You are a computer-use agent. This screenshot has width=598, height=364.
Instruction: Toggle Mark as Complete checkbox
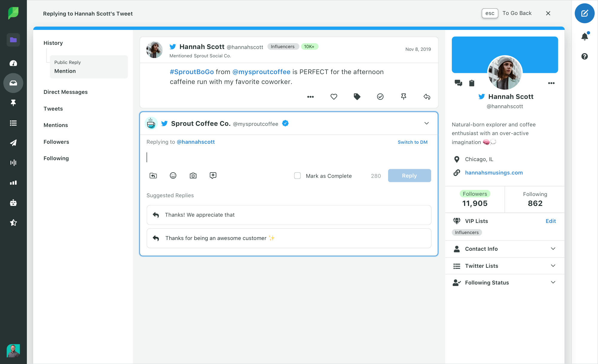click(x=298, y=175)
